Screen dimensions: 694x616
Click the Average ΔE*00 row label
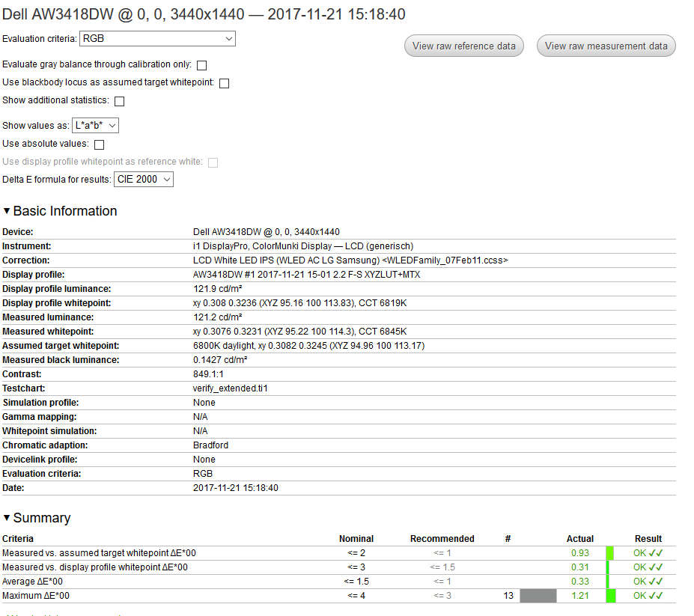pos(32,582)
